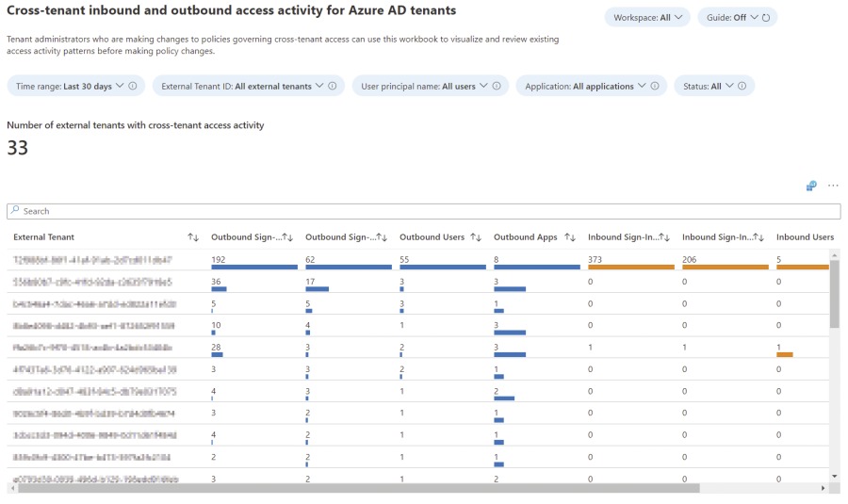Select outbound sign-in value 192 in first row
Screen dimensions: 848x504
click(218, 260)
